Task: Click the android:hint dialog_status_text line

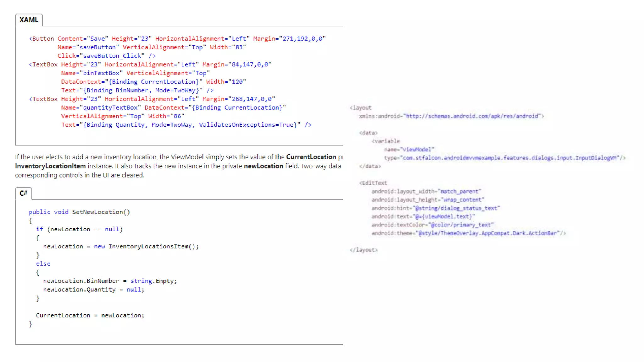Action: [436, 208]
